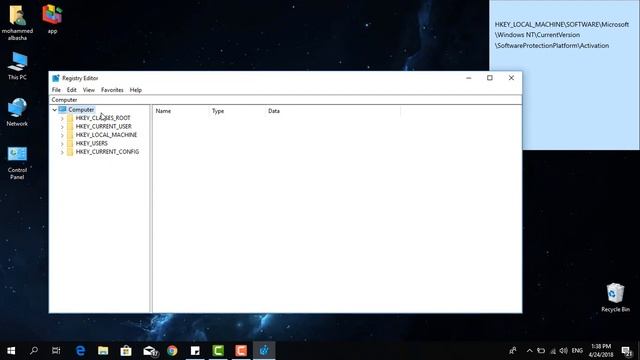Select Network desktop icon

(x=17, y=112)
